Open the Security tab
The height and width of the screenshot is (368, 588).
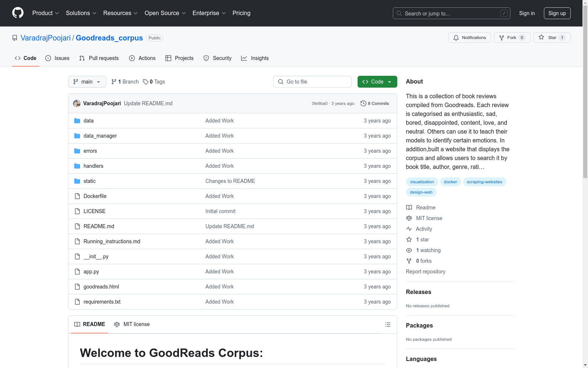click(218, 58)
